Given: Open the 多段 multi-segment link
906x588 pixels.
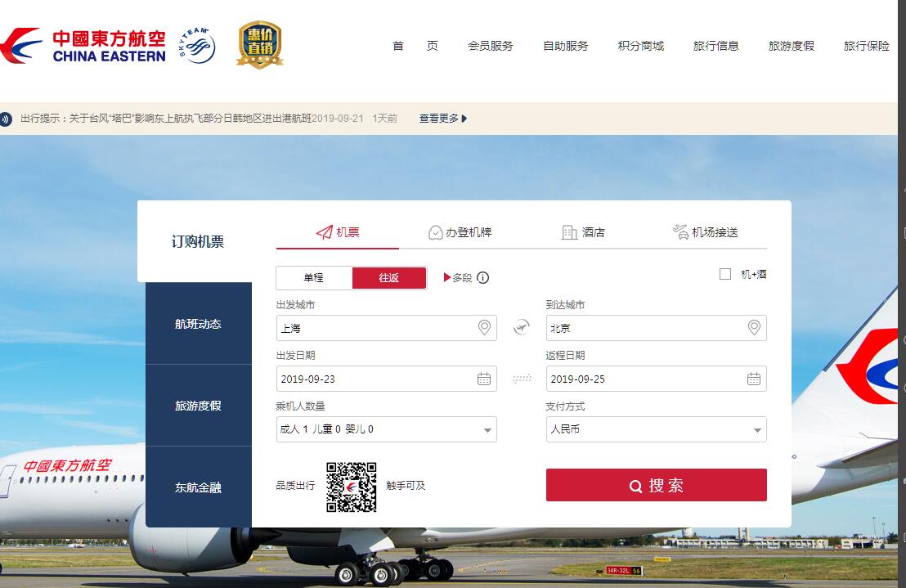Looking at the screenshot, I should pos(459,278).
